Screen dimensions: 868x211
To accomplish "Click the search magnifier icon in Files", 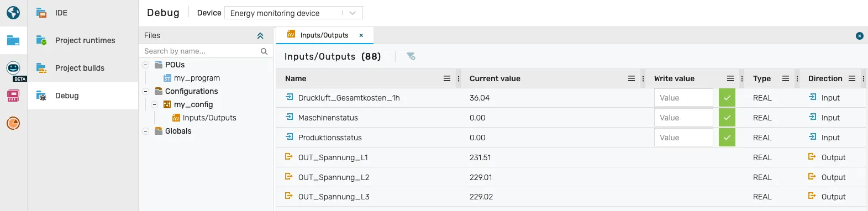I will (x=264, y=51).
